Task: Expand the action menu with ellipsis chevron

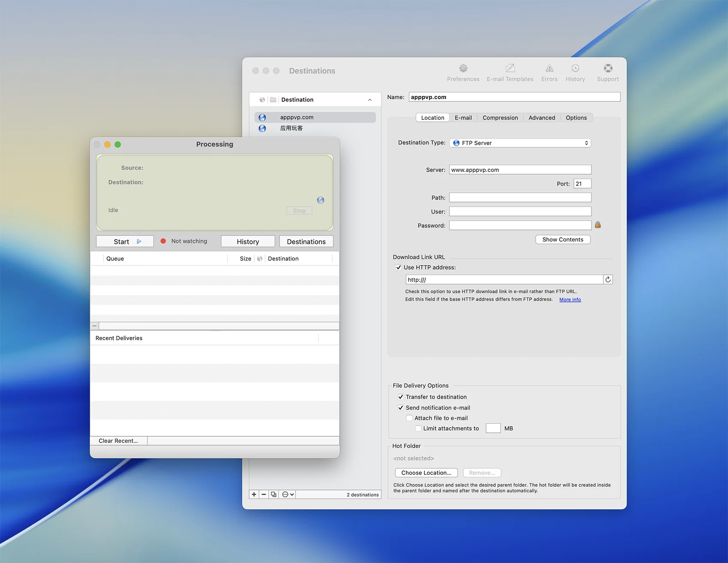Action: point(288,494)
